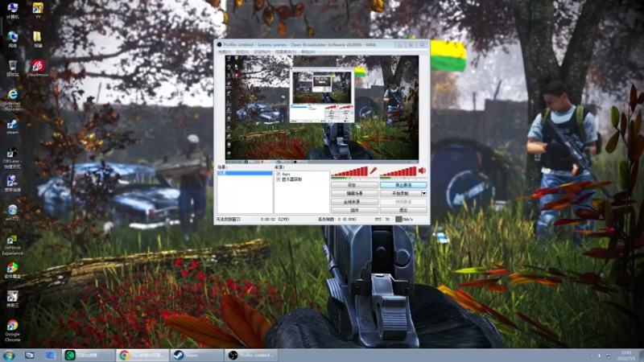Launch Internet Explorer desktop shortcut
Viewport: 644px width, 362px height.
(x=12, y=100)
